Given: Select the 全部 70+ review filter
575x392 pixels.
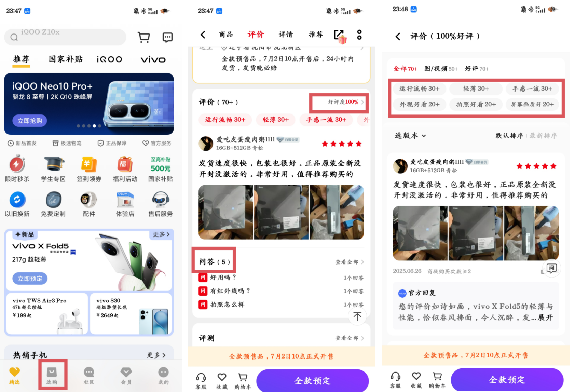Looking at the screenshot, I should coord(405,69).
